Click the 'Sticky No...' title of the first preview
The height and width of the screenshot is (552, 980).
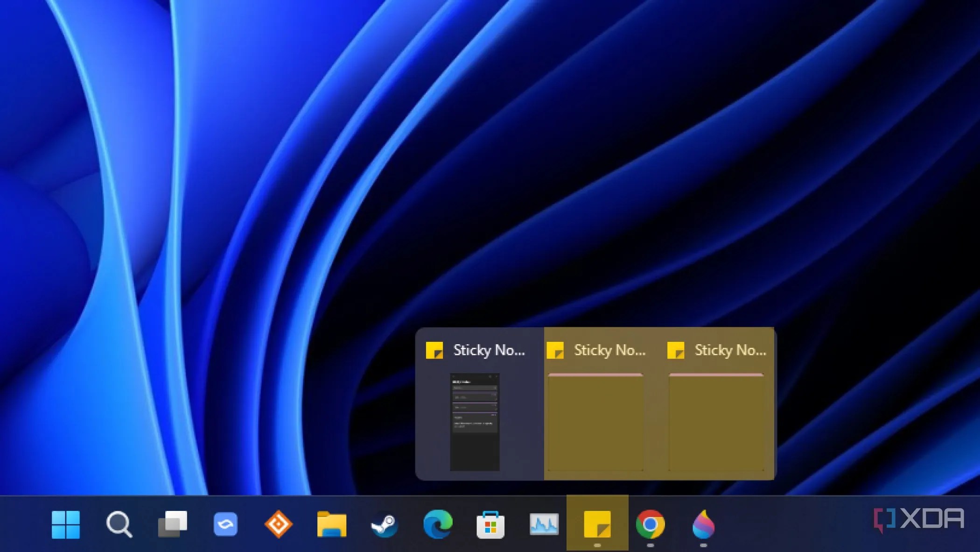point(490,350)
